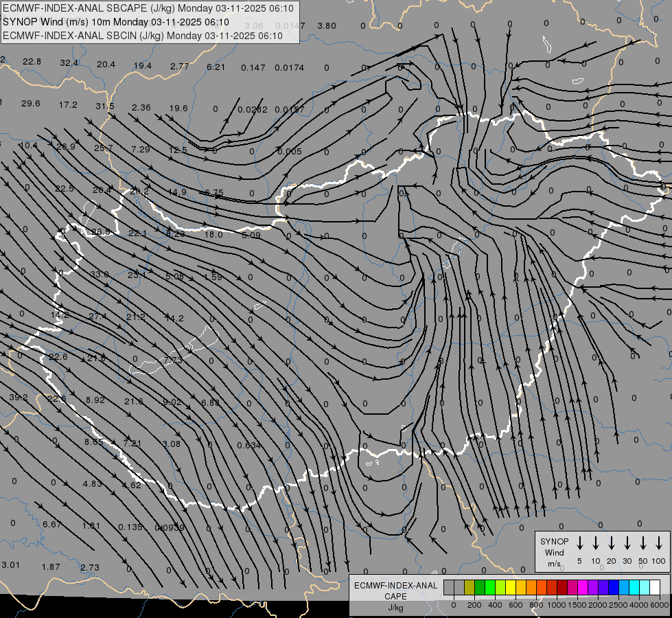The width and height of the screenshot is (672, 618).
Task: Click the 0.634 CAPE value on map
Action: pyautogui.click(x=249, y=445)
